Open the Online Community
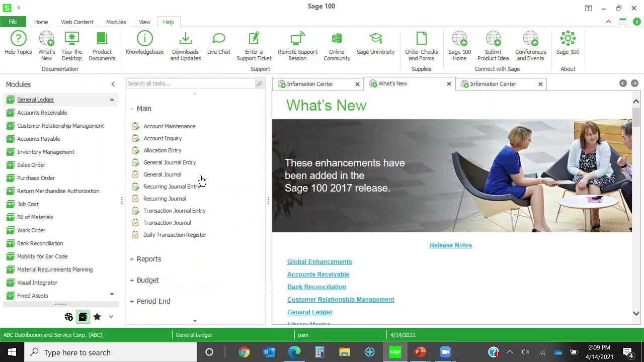The height and width of the screenshot is (362, 644). tap(337, 45)
